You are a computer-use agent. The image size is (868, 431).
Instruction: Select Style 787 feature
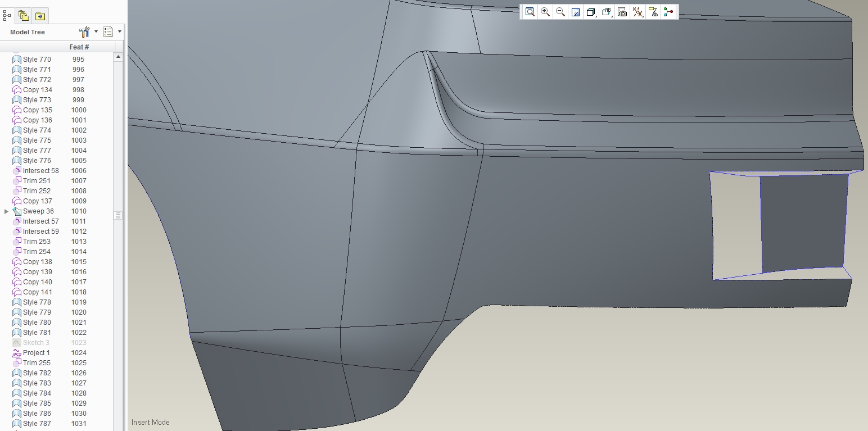37,424
